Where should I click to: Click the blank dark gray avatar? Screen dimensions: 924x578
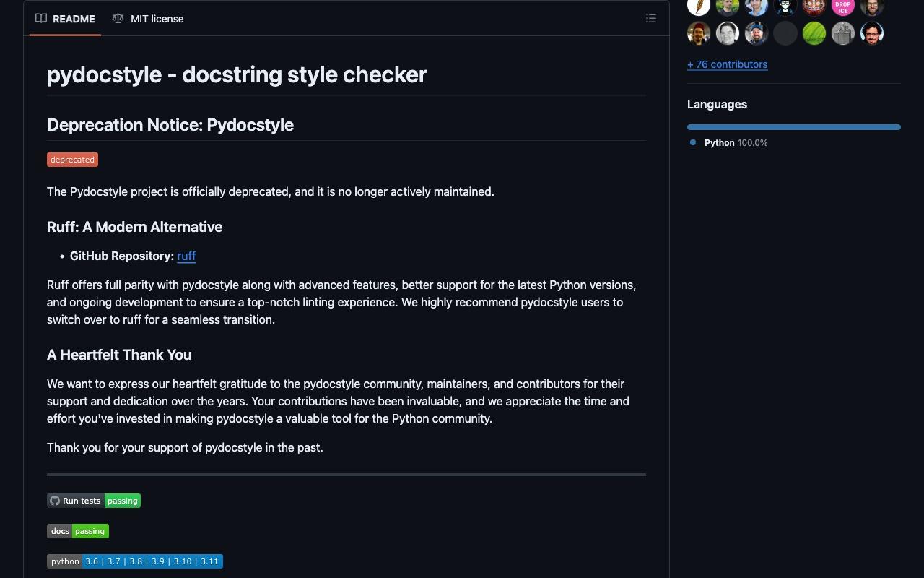pos(785,33)
